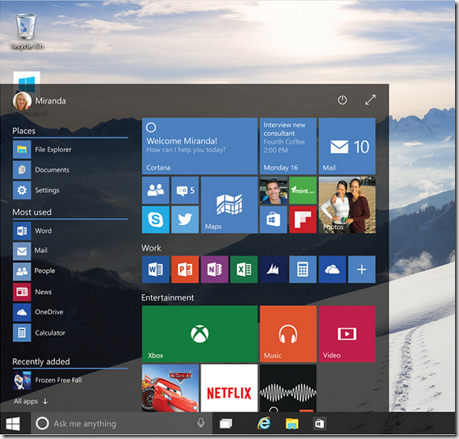Click the Ask me anything search box

coord(121,423)
